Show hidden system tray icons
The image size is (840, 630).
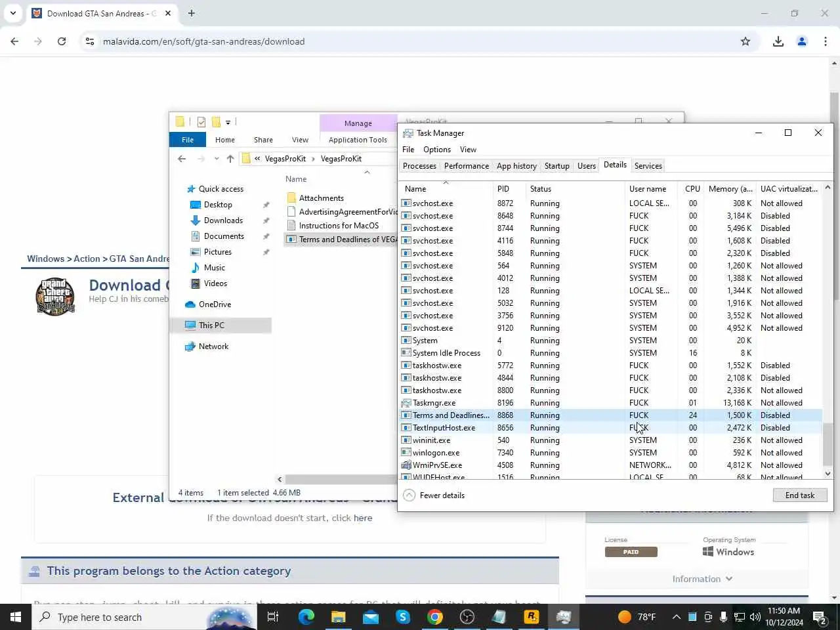pyautogui.click(x=676, y=617)
